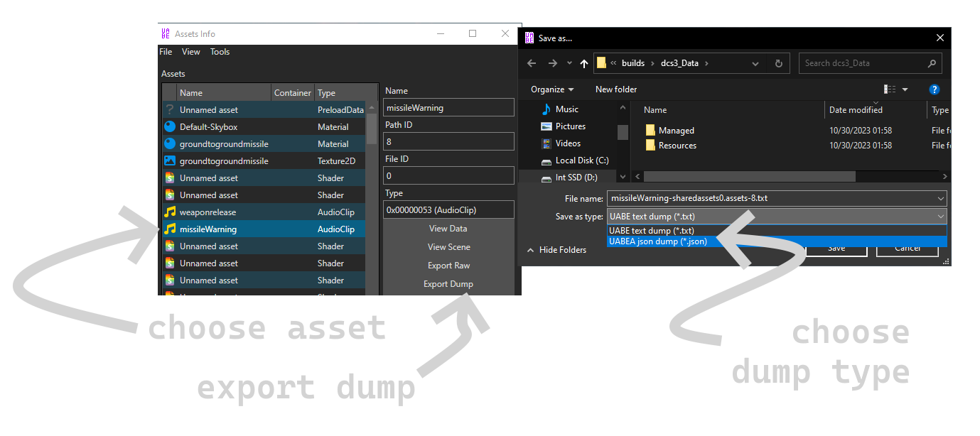Navigate up one folder level arrow
This screenshot has width=980, height=436.
(584, 63)
